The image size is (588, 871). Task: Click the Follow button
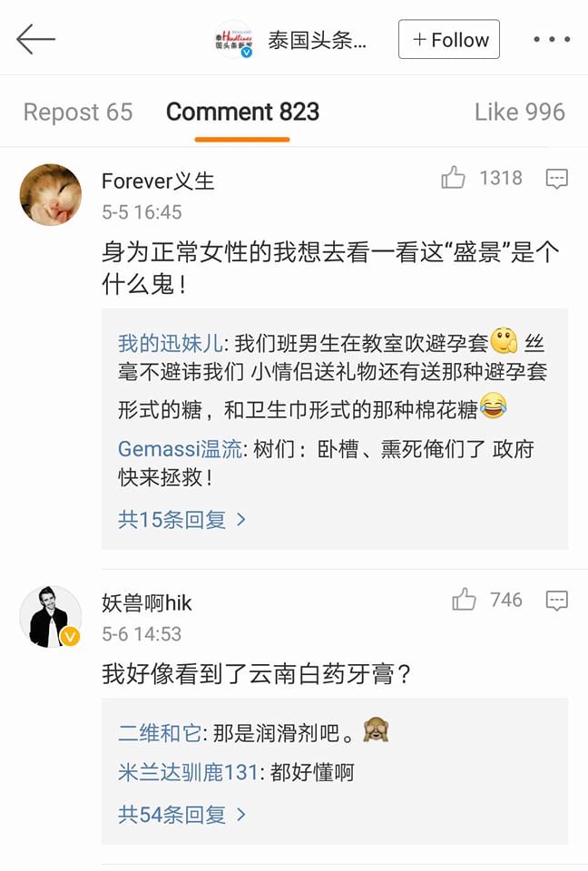[449, 40]
